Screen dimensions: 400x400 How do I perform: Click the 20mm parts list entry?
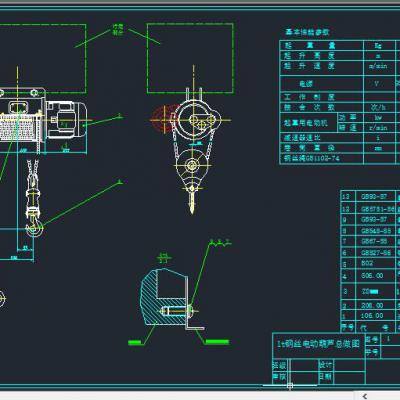[x=370, y=291]
